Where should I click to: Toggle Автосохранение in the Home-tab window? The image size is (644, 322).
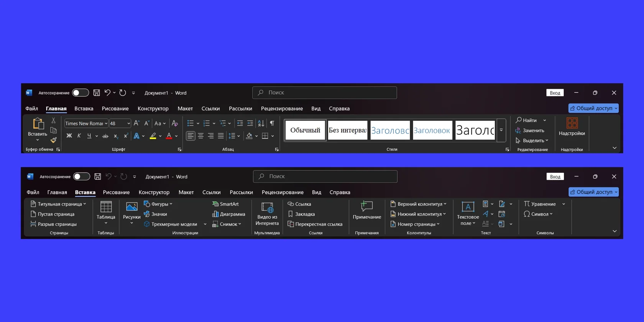(80, 93)
